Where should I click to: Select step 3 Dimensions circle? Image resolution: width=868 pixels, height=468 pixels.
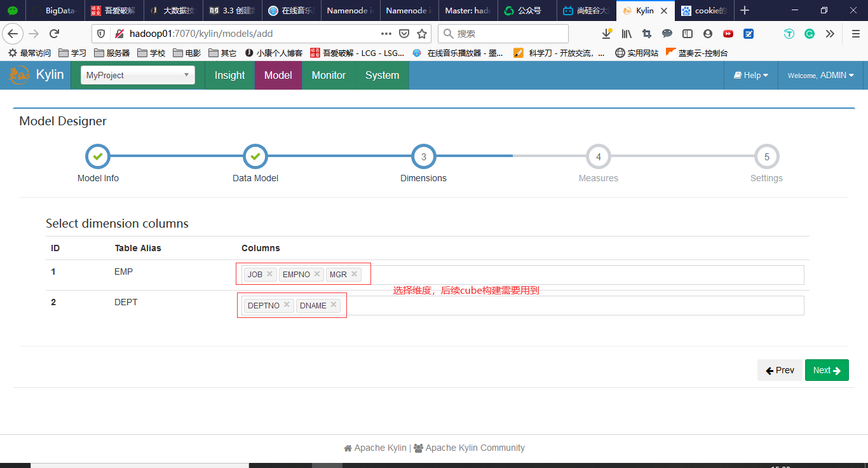click(x=424, y=156)
